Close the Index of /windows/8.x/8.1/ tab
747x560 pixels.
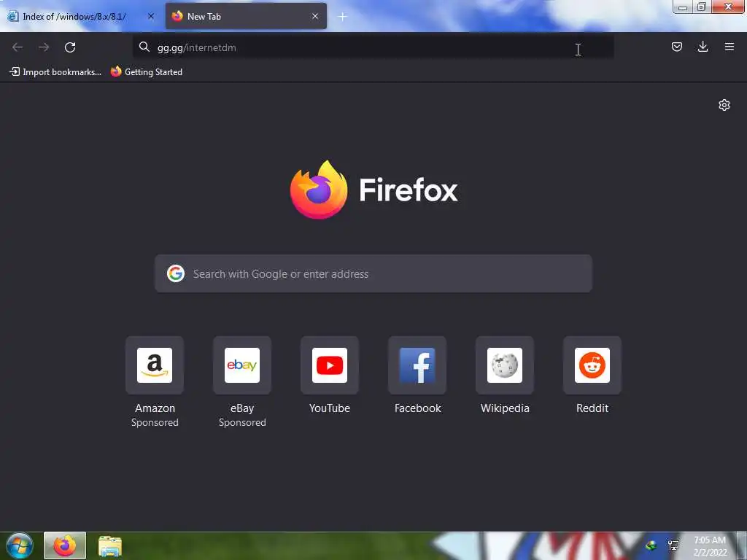[151, 16]
